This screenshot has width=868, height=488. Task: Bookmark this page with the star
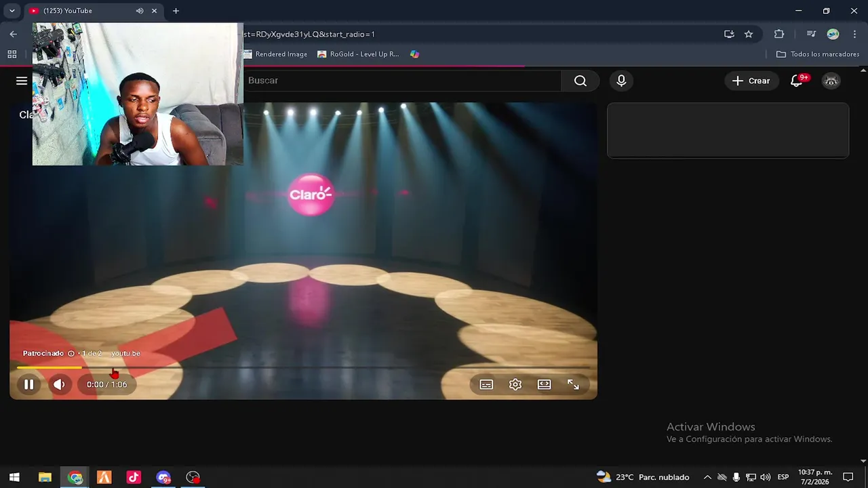749,34
